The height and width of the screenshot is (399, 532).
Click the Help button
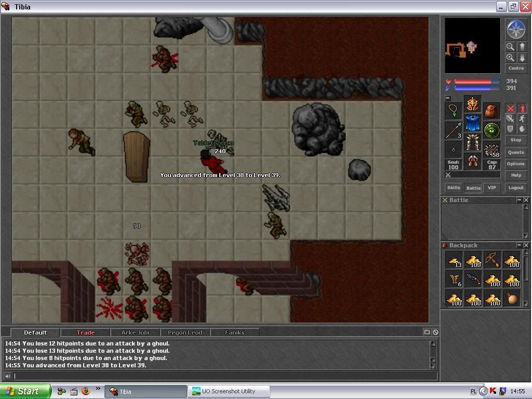pyautogui.click(x=516, y=175)
